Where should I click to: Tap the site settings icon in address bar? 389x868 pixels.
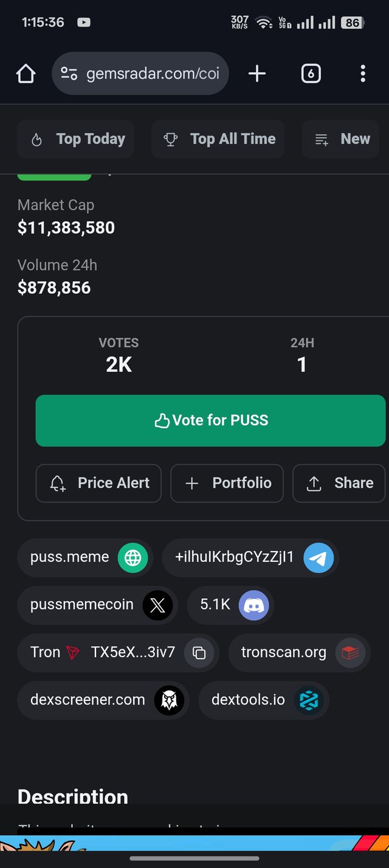tap(69, 74)
